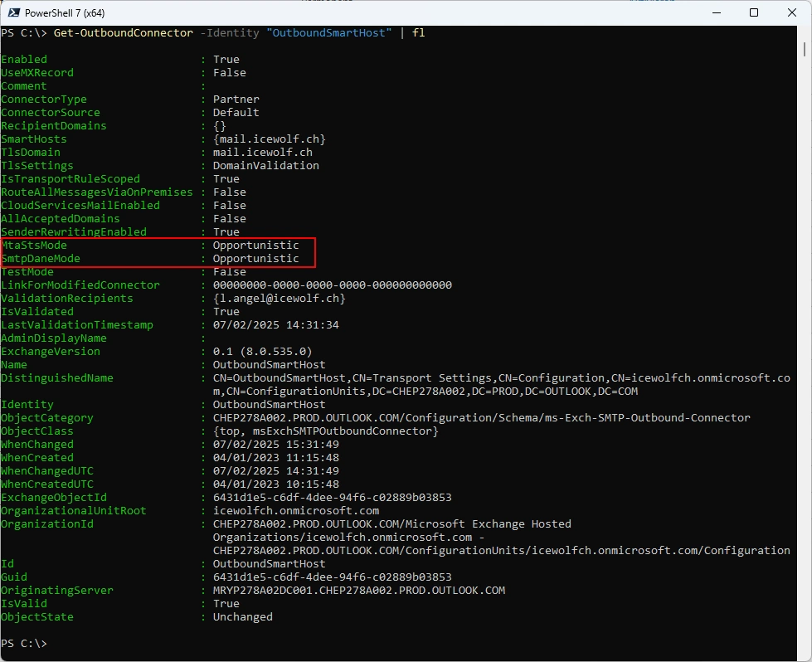The image size is (812, 662).
Task: Click the ObjectState value Unchanged
Action: [x=242, y=617]
